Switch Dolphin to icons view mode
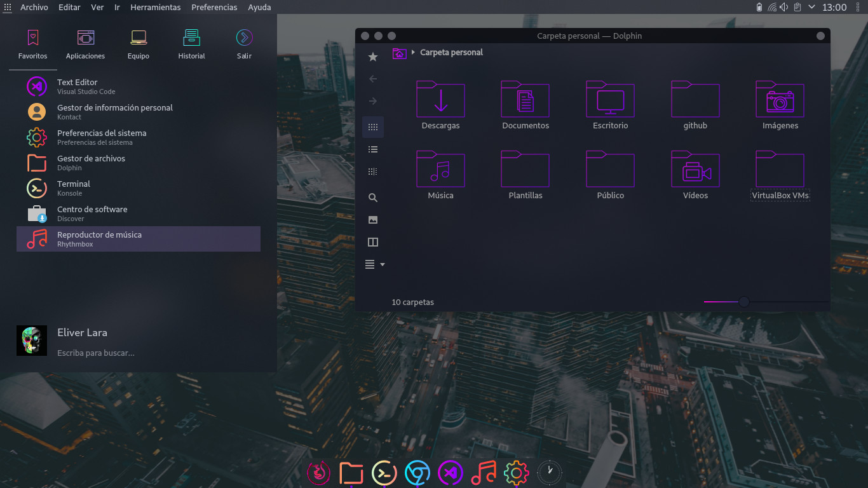Viewport: 868px width, 488px height. 373,127
